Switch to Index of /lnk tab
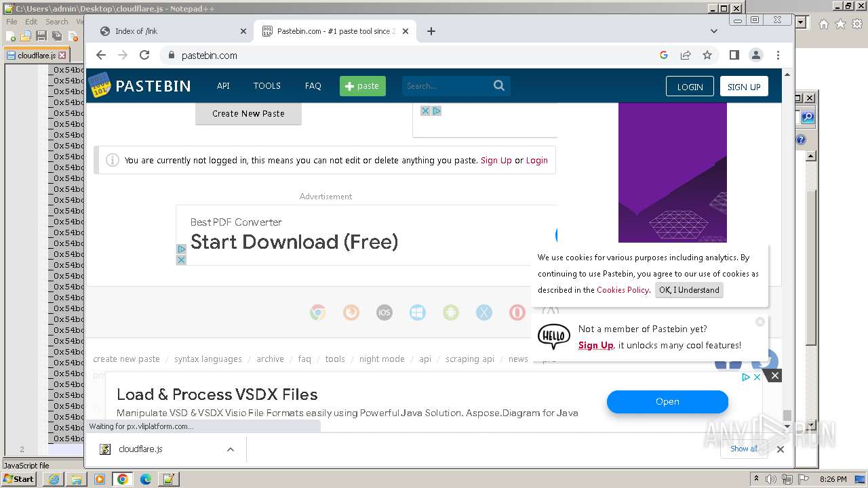Image resolution: width=868 pixels, height=488 pixels. [x=174, y=31]
